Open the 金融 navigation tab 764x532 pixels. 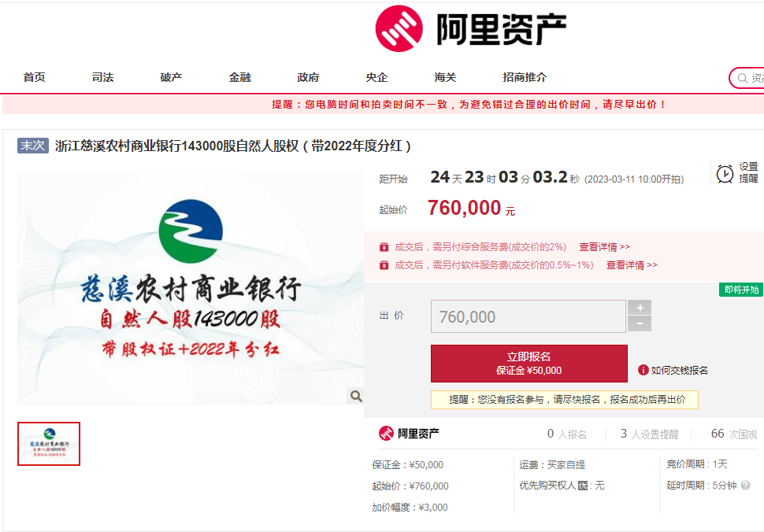[x=239, y=77]
